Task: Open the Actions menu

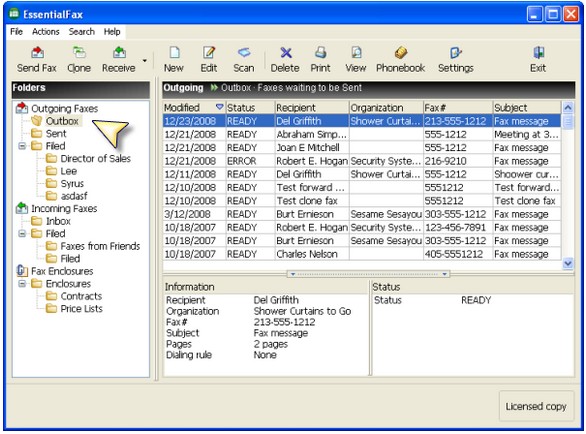Action: (46, 32)
